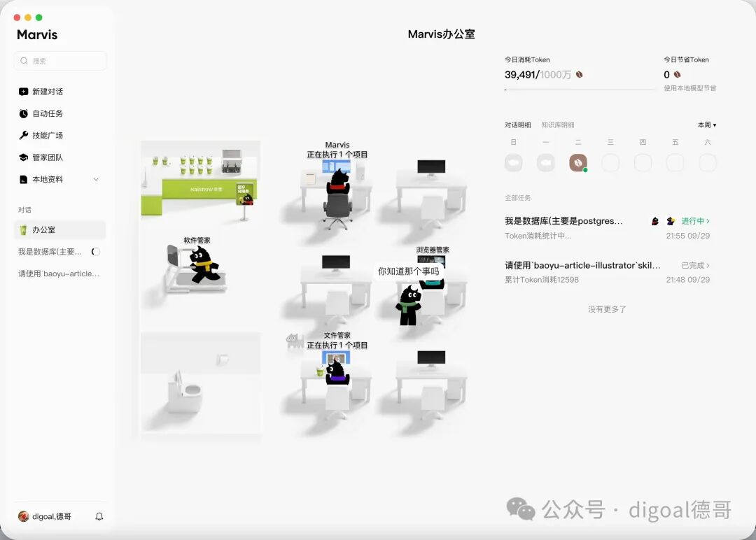This screenshot has width=756, height=540.
Task: Click the 使用本地模型节省 label
Action: tap(690, 88)
